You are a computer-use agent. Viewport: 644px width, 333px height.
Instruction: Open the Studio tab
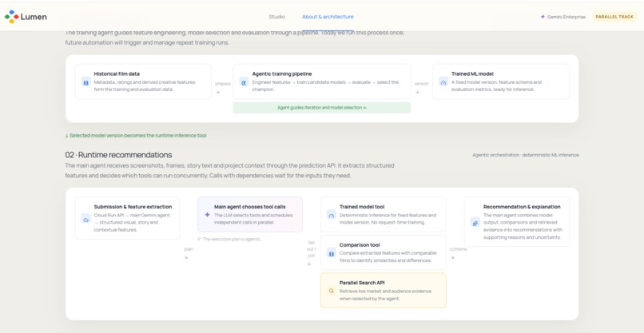click(276, 17)
